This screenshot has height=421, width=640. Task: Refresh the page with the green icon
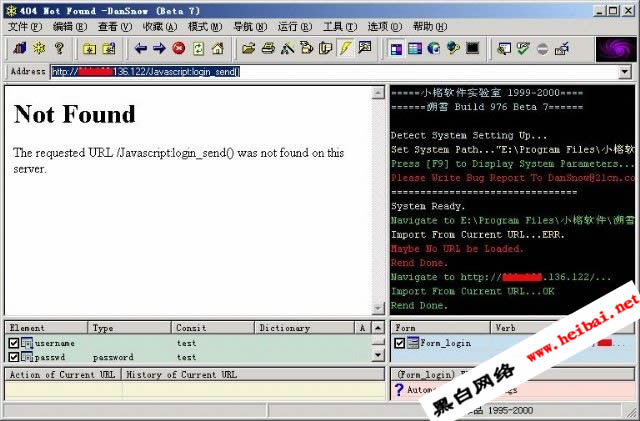pyautogui.click(x=198, y=49)
